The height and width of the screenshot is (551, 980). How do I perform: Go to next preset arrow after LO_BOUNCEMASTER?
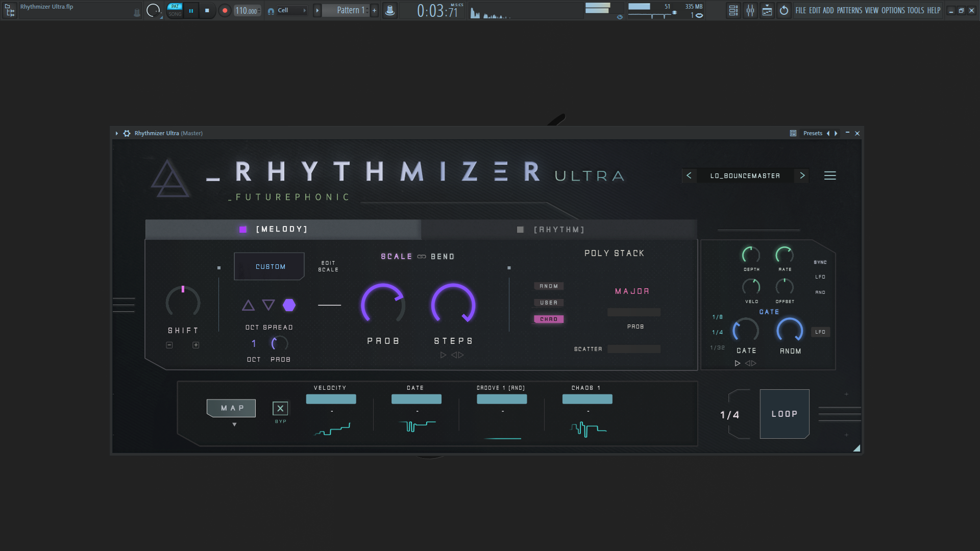(x=802, y=176)
